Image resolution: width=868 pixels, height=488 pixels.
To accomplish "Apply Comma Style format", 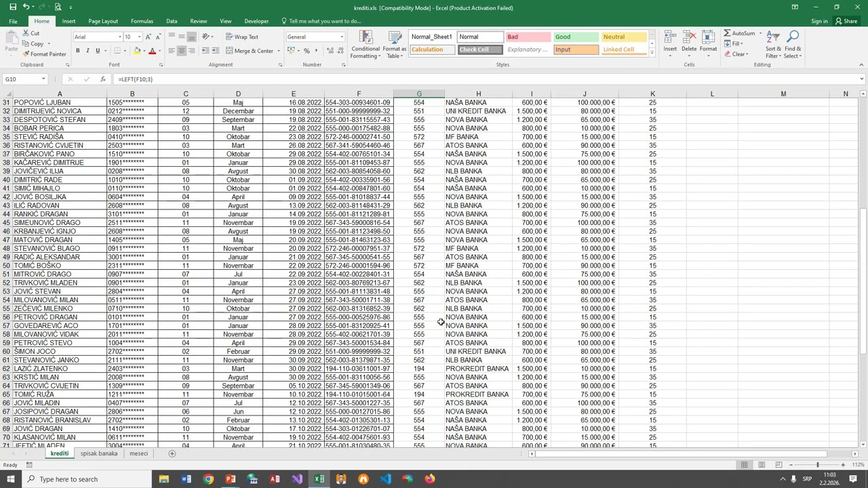I will tap(317, 51).
